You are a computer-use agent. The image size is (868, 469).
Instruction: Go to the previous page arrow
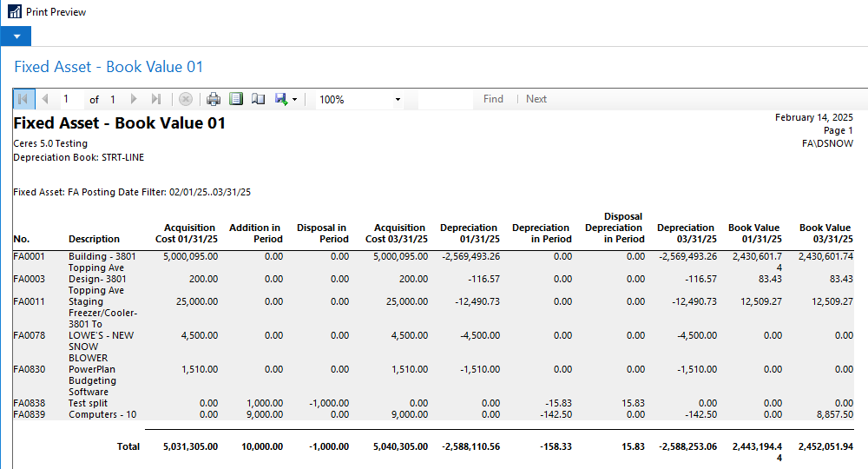[x=45, y=99]
